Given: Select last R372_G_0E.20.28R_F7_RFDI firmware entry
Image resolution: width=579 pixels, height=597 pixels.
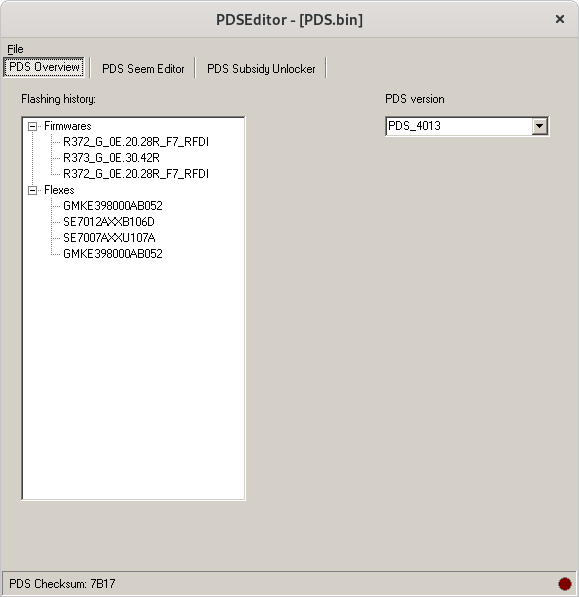Looking at the screenshot, I should click(136, 174).
